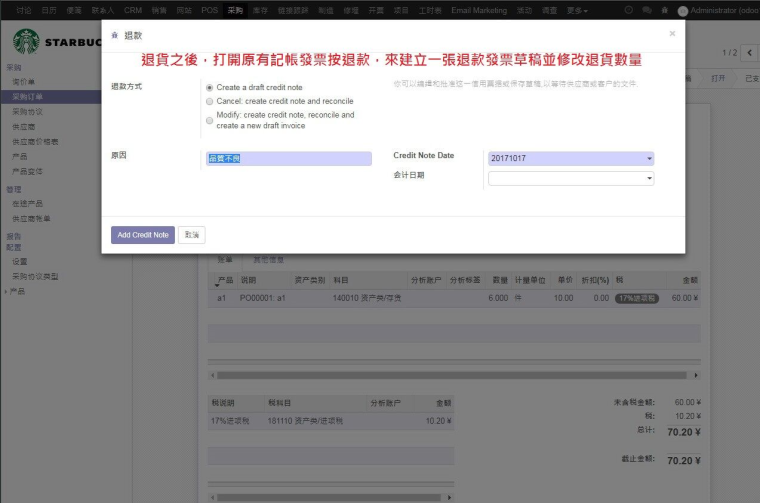Click the Starbucks logo in sidebar
Viewport: 760px width, 503px height.
point(26,41)
